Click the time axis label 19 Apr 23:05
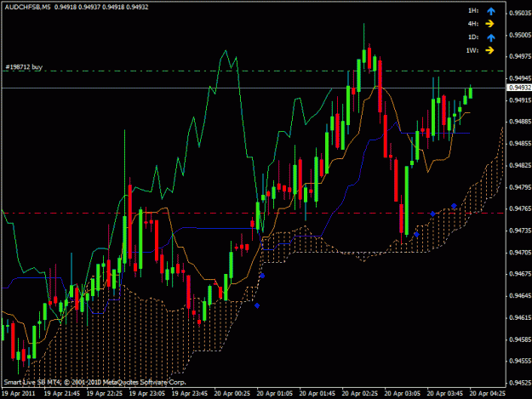This screenshot has width=532, height=399. click(x=147, y=393)
